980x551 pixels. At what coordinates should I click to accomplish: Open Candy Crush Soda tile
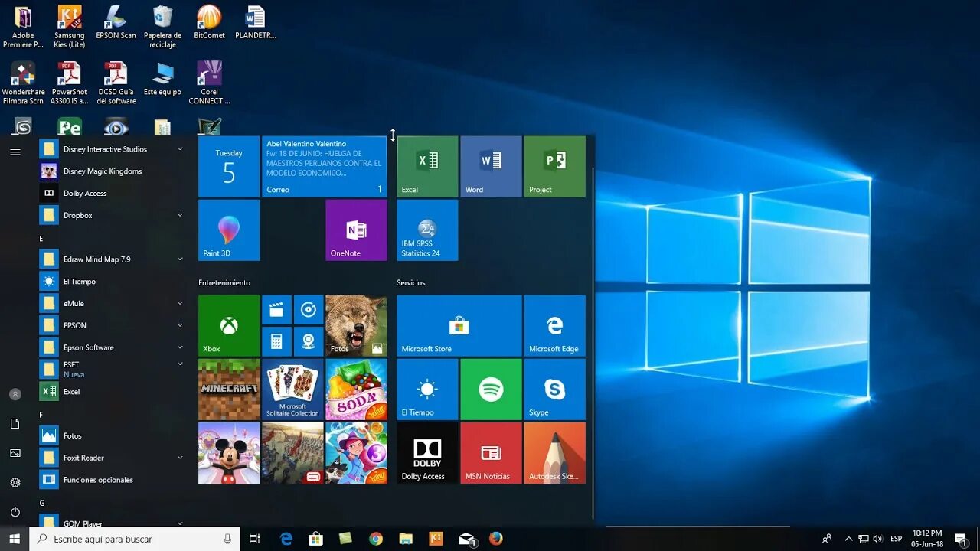point(356,390)
